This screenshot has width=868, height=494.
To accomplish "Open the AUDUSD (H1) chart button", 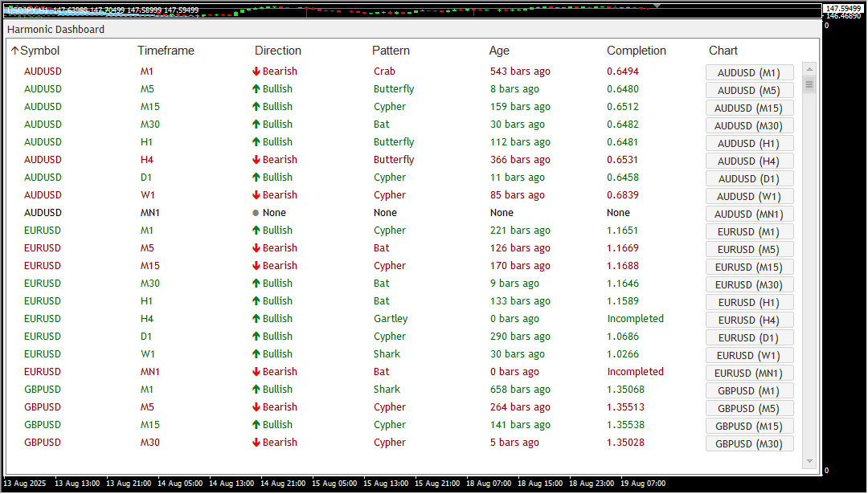I will (x=750, y=143).
